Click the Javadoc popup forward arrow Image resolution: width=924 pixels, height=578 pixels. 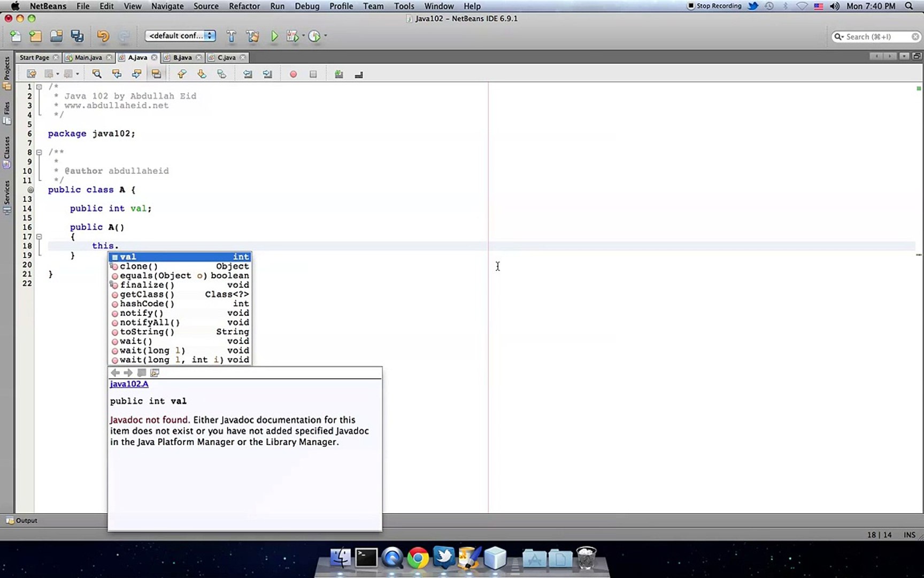[x=128, y=372]
